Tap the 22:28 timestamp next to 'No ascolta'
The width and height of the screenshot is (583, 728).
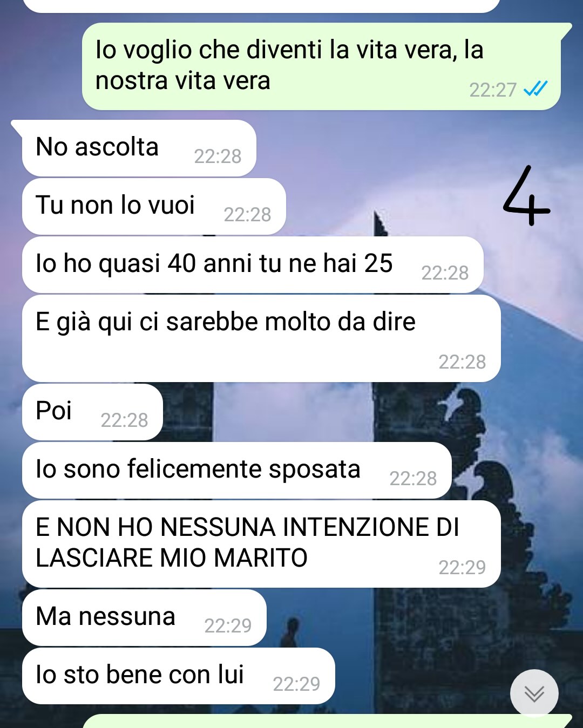[218, 156]
